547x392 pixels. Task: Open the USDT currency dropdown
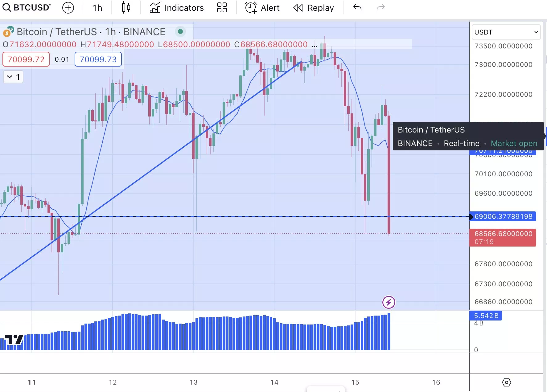[506, 32]
